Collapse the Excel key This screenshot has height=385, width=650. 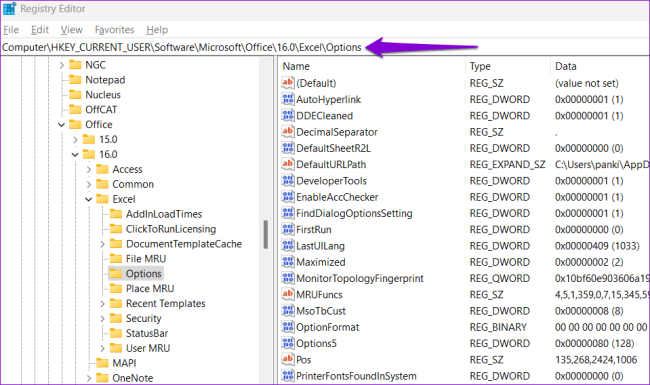89,199
